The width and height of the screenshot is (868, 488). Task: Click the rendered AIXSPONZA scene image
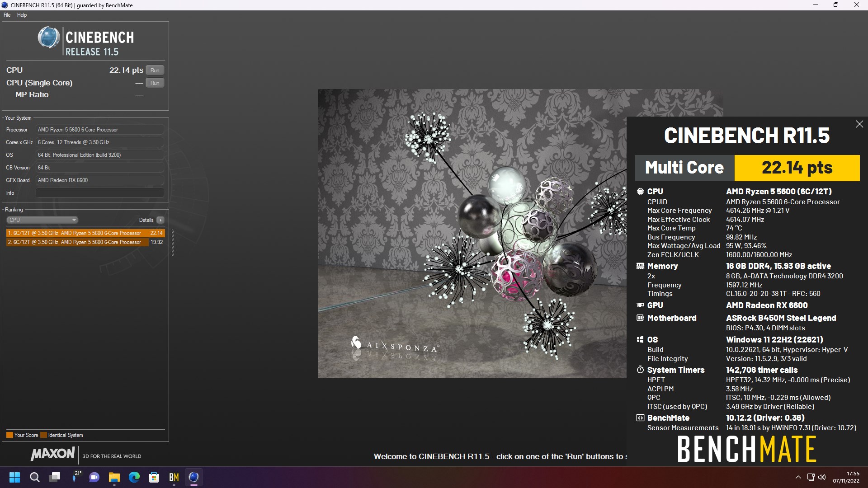(x=472, y=234)
